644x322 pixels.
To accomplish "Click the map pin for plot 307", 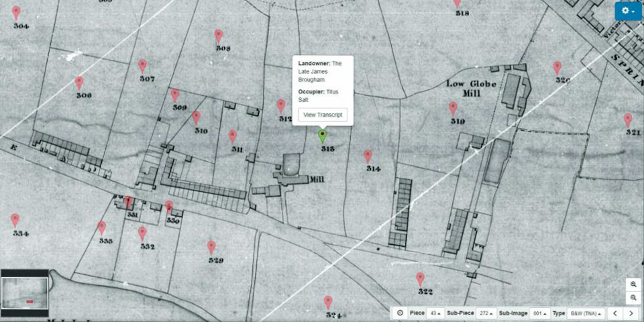I will [142, 65].
